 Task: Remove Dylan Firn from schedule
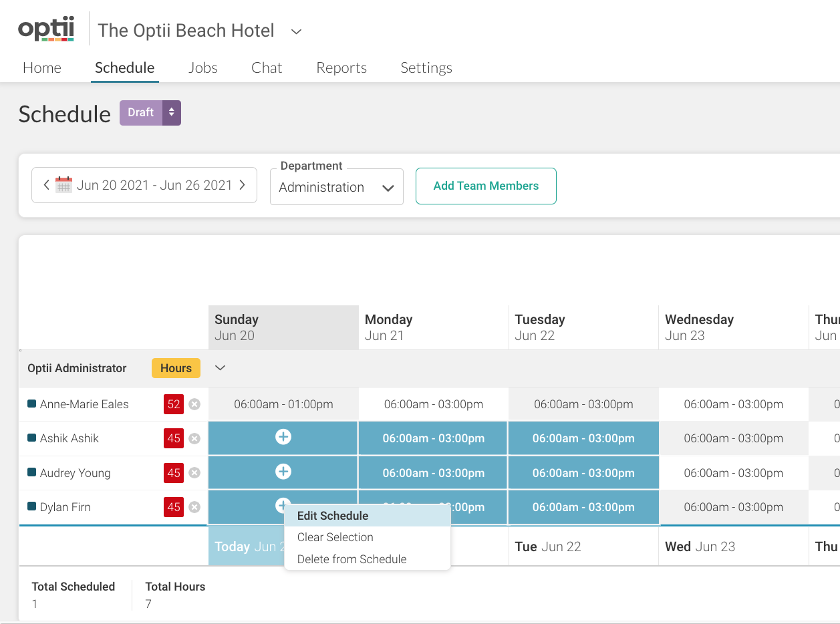[194, 507]
